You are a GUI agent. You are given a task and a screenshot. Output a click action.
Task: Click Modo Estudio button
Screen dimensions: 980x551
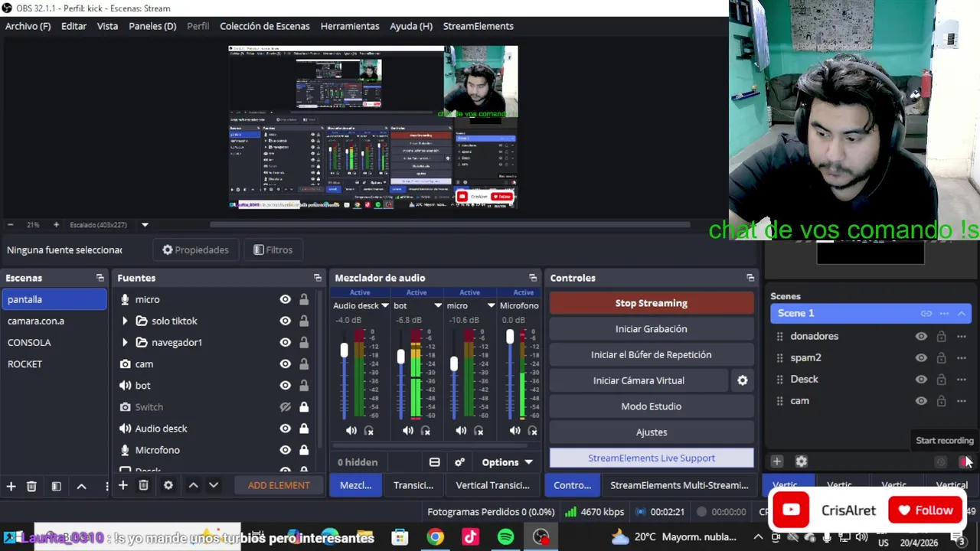(x=652, y=406)
